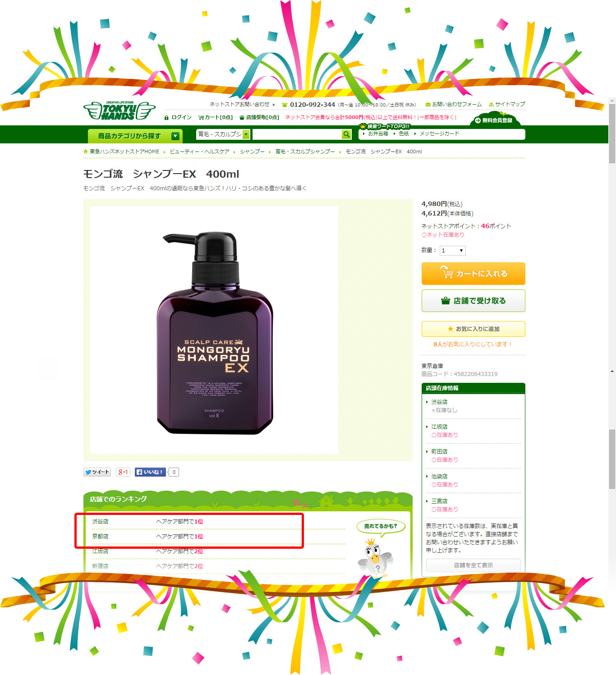Add item with カートに入れる button
This screenshot has width=616, height=675.
tap(473, 274)
